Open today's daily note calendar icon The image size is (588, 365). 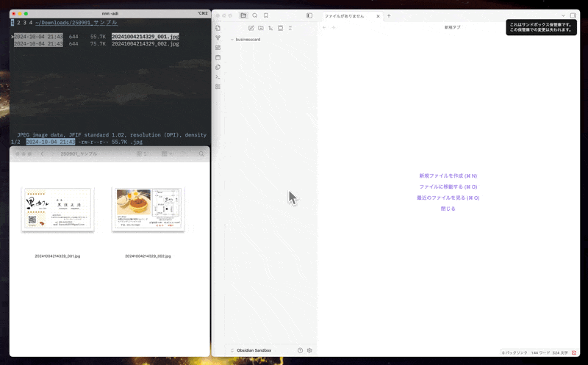218,57
